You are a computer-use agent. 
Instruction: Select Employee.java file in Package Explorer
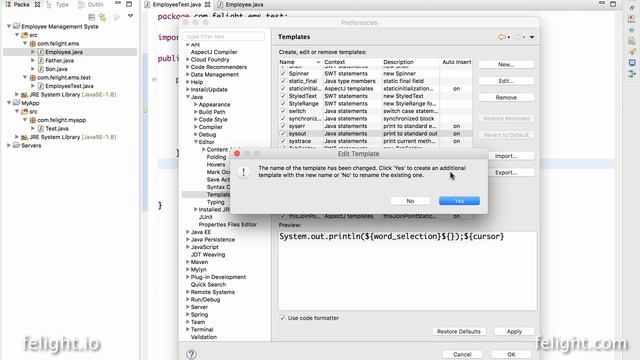(64, 52)
